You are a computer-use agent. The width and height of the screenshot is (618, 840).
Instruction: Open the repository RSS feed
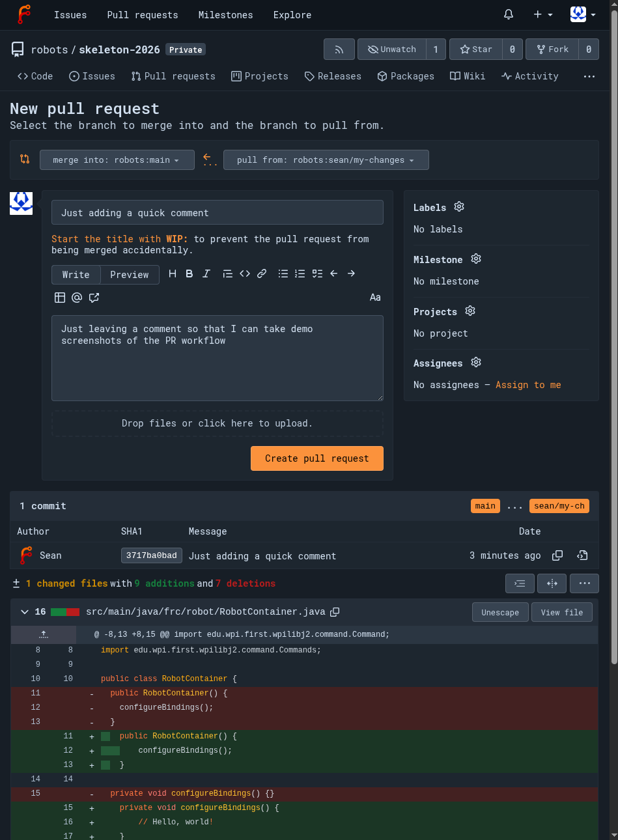(x=339, y=49)
